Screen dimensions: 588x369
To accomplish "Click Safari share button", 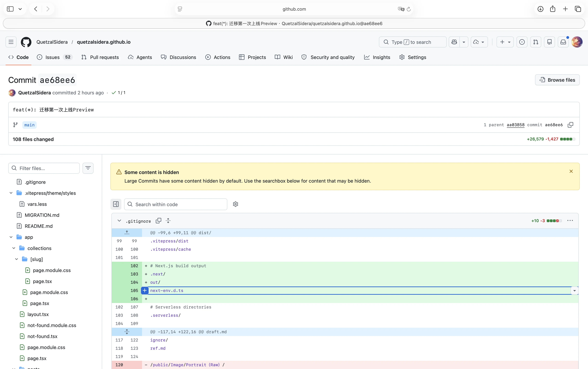I will (x=553, y=9).
